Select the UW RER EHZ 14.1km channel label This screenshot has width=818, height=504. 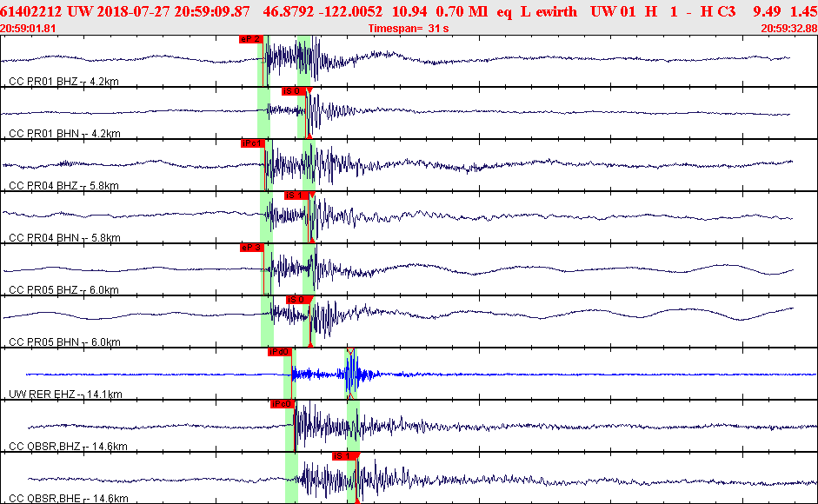(66, 395)
